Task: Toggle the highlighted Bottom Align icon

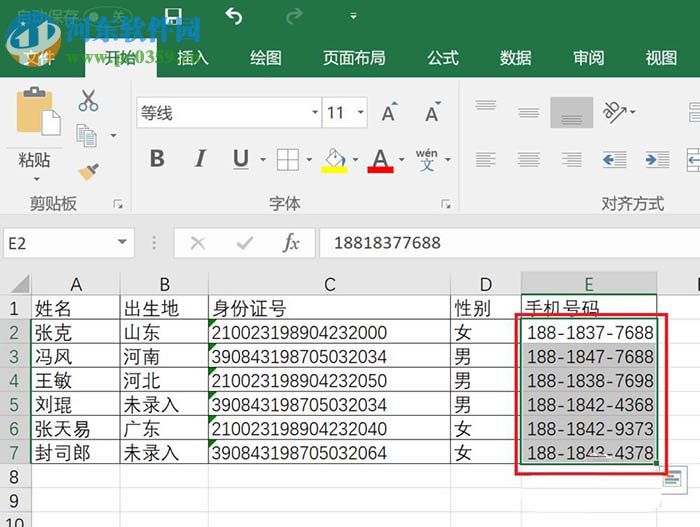Action: tap(571, 113)
